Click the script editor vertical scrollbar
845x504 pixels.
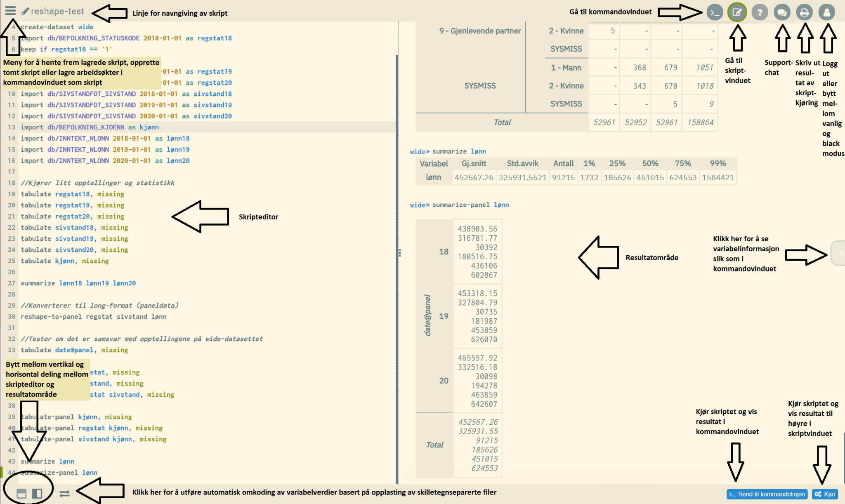coord(397,165)
